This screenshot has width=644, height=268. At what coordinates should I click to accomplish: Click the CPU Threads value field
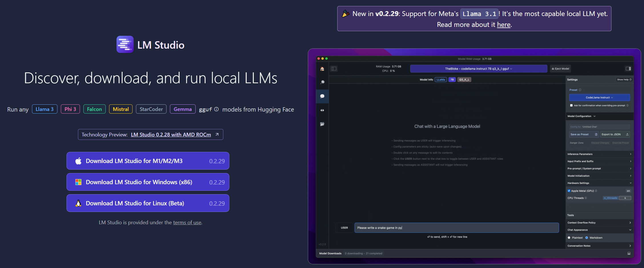coord(625,198)
